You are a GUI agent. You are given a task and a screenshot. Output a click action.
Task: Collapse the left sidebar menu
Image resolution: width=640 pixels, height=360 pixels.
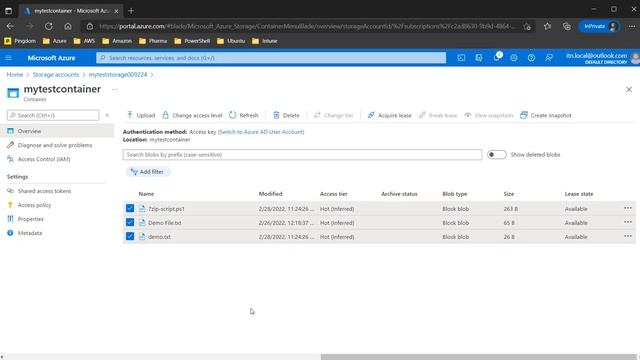[107, 116]
